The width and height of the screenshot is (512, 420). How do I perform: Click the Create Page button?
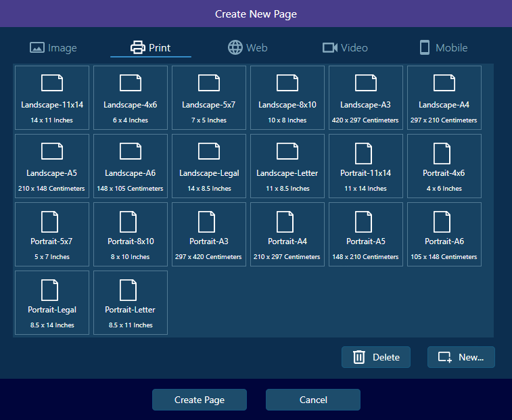click(200, 400)
